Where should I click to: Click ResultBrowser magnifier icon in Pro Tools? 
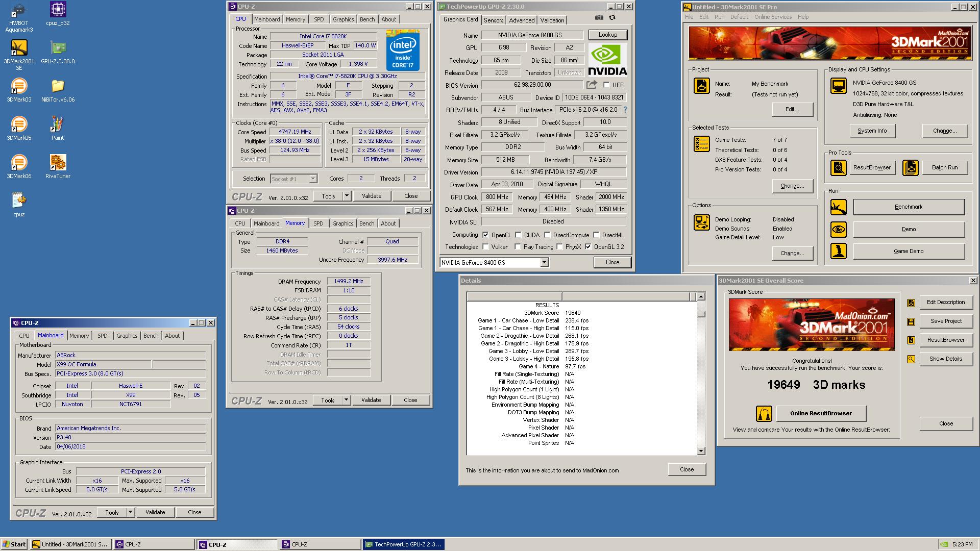point(838,167)
